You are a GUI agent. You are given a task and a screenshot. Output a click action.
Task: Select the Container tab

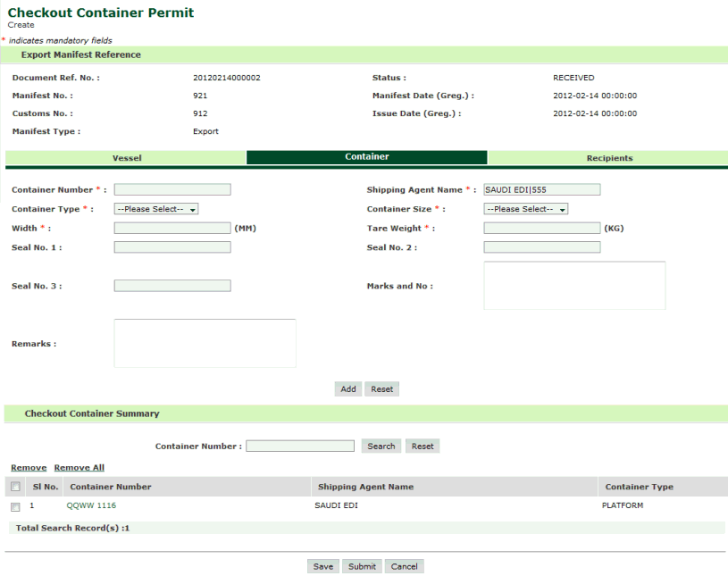click(367, 157)
